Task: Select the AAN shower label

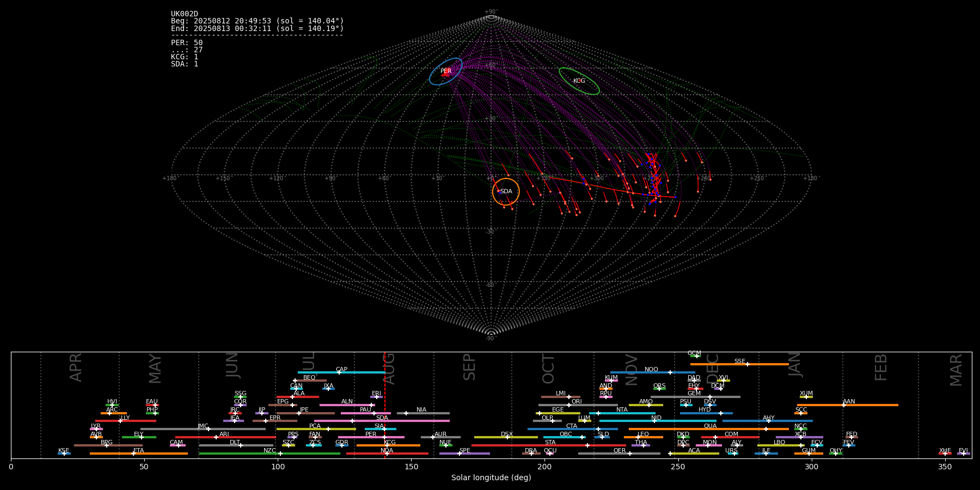Action: point(849,401)
